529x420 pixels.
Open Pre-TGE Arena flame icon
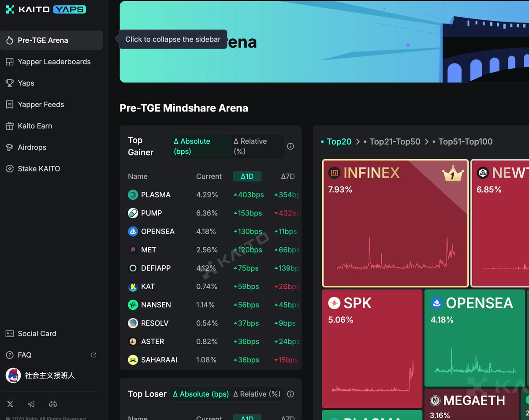coord(10,41)
